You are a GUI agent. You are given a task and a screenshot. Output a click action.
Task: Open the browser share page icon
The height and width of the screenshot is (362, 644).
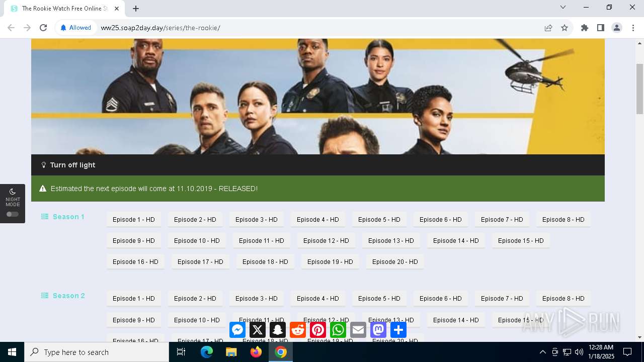(548, 28)
